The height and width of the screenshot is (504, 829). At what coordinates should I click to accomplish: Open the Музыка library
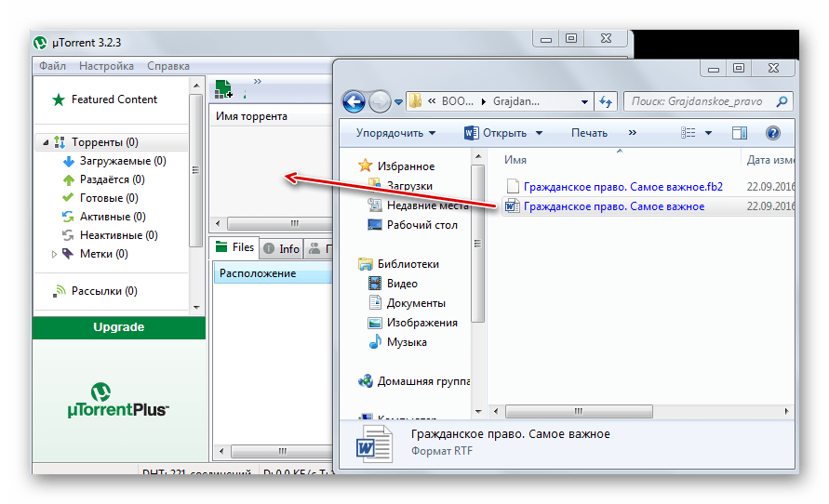pos(397,342)
